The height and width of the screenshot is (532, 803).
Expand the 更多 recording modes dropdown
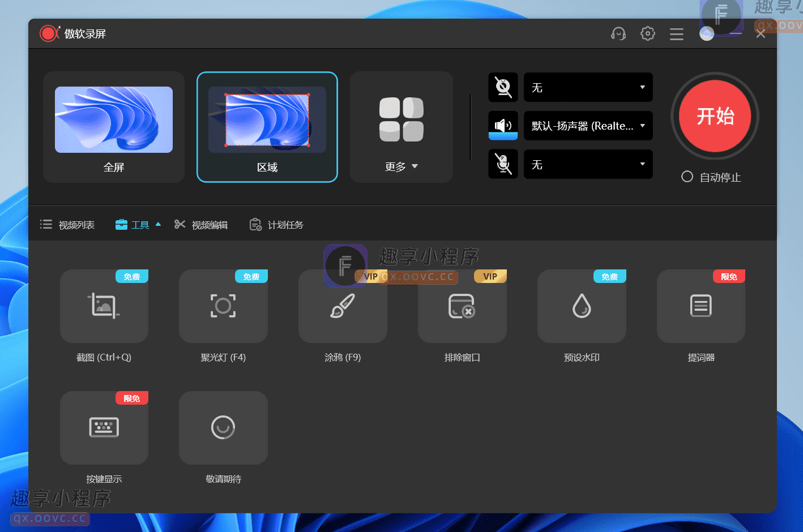click(x=401, y=127)
